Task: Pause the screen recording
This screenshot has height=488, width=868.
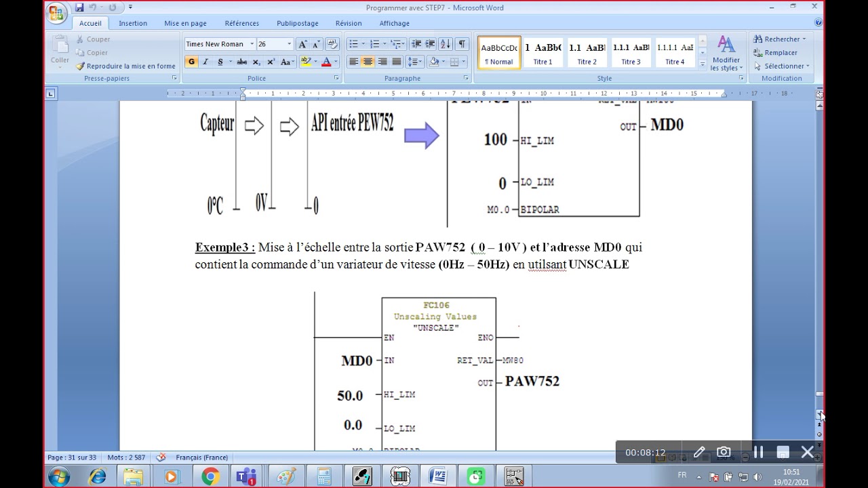Action: pos(758,452)
